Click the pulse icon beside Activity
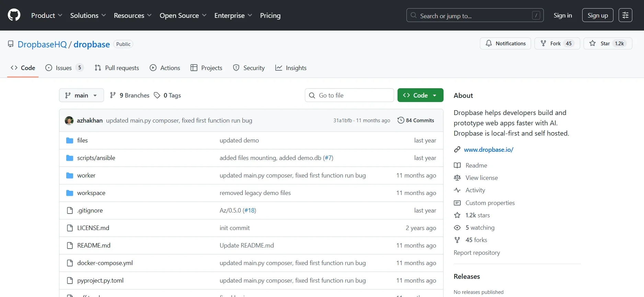The image size is (644, 297). tap(457, 190)
